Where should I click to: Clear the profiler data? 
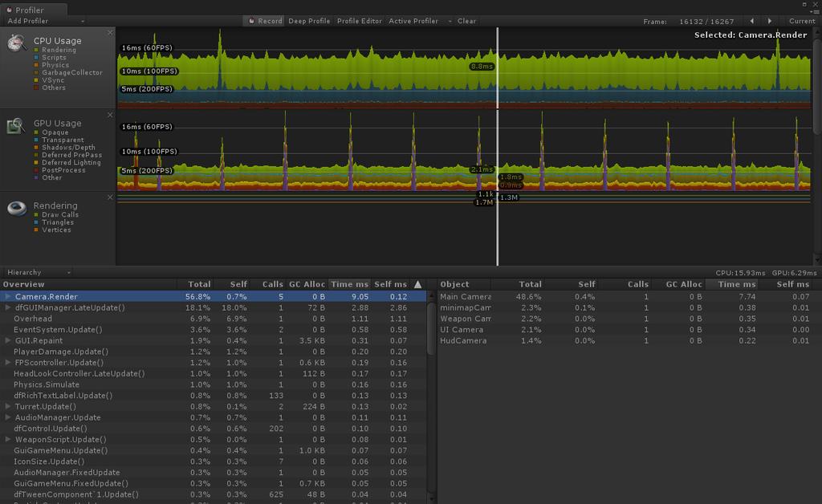[466, 21]
